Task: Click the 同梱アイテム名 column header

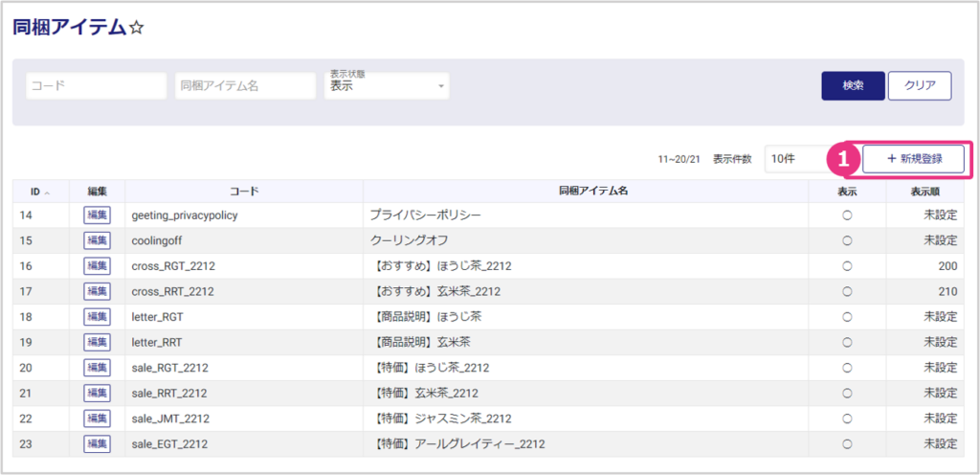Action: click(x=592, y=192)
